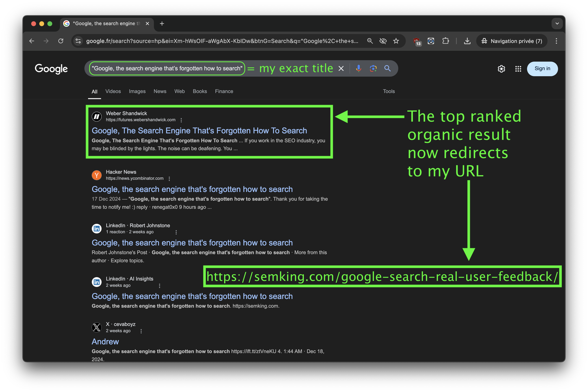Click the Sign in button
The image size is (588, 392).
[542, 69]
